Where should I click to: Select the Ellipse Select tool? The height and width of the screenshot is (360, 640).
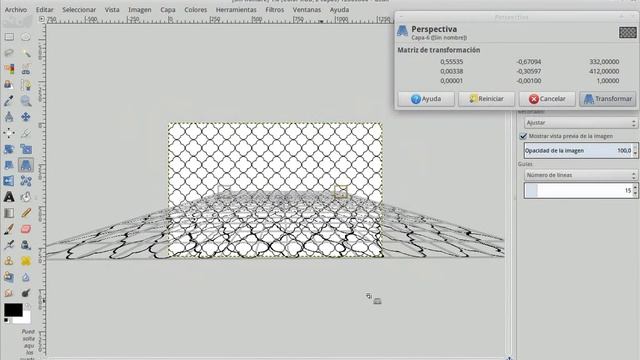[x=26, y=37]
